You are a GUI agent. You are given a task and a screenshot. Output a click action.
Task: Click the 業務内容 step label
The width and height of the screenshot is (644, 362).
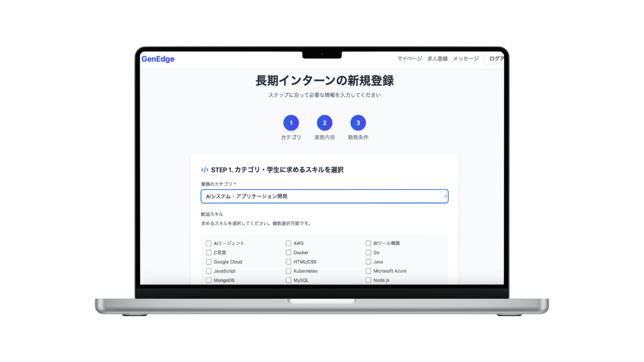click(x=325, y=137)
